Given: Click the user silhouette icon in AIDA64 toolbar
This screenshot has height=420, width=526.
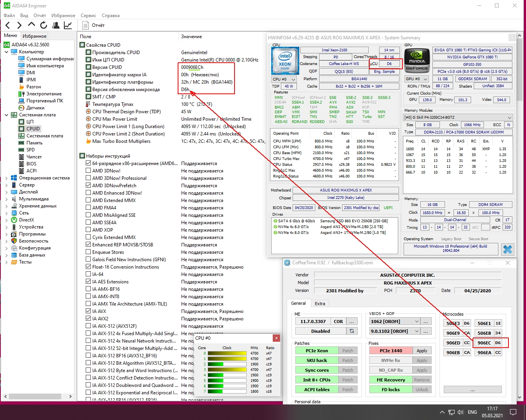Looking at the screenshot, I should 56,25.
